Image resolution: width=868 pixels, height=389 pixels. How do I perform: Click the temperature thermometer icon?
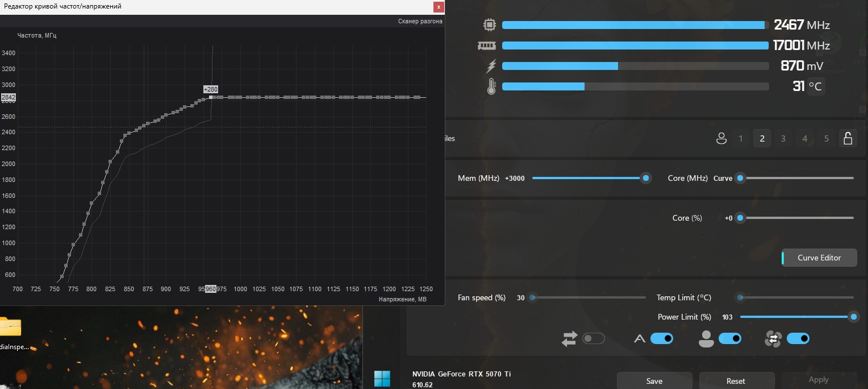pos(491,86)
